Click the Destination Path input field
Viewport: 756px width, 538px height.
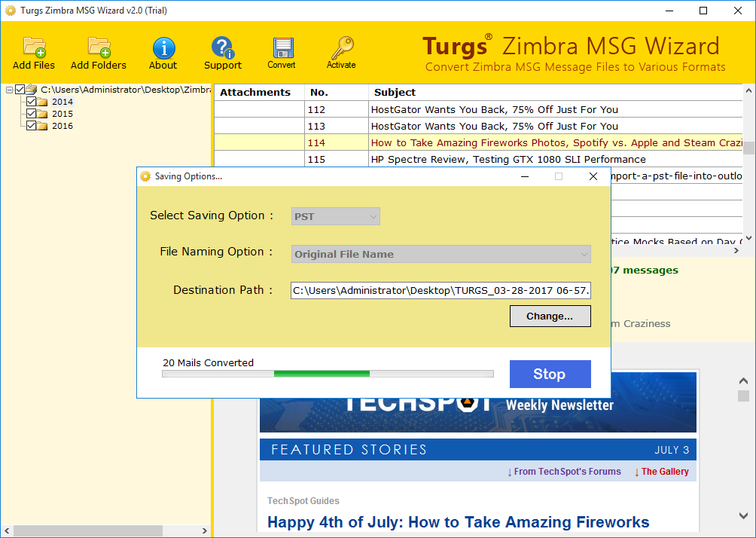tap(440, 290)
